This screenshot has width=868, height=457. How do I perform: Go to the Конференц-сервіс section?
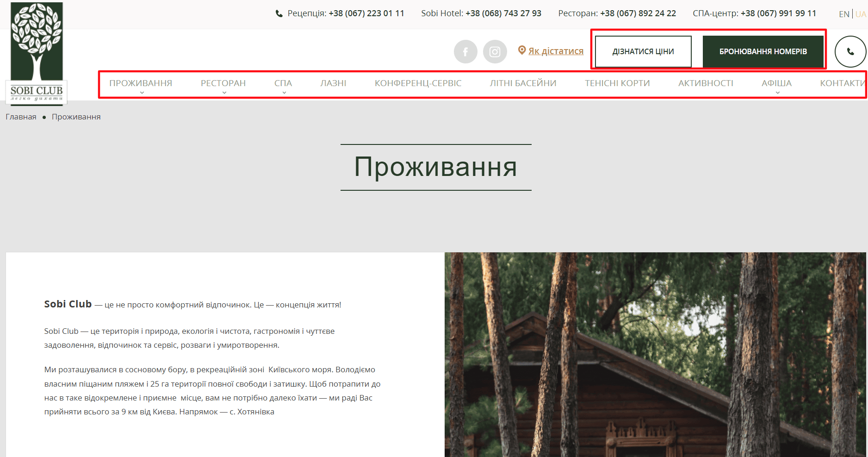(x=418, y=83)
